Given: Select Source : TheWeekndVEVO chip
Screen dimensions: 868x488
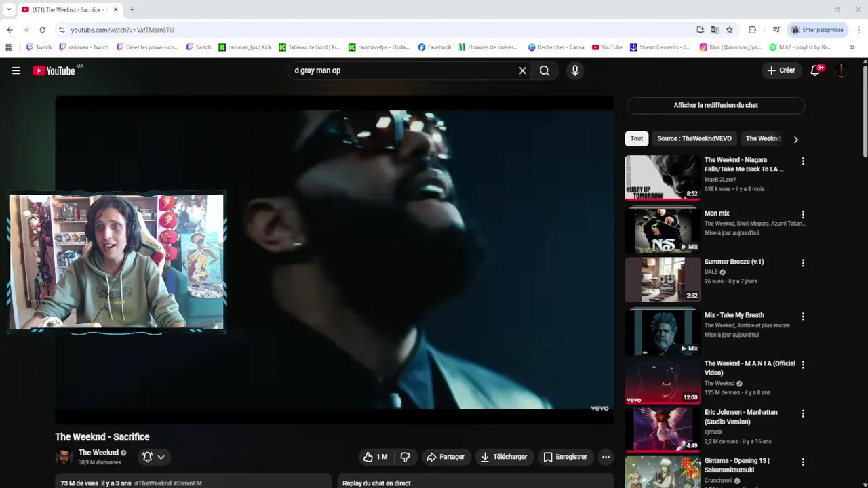Looking at the screenshot, I should pyautogui.click(x=694, y=138).
